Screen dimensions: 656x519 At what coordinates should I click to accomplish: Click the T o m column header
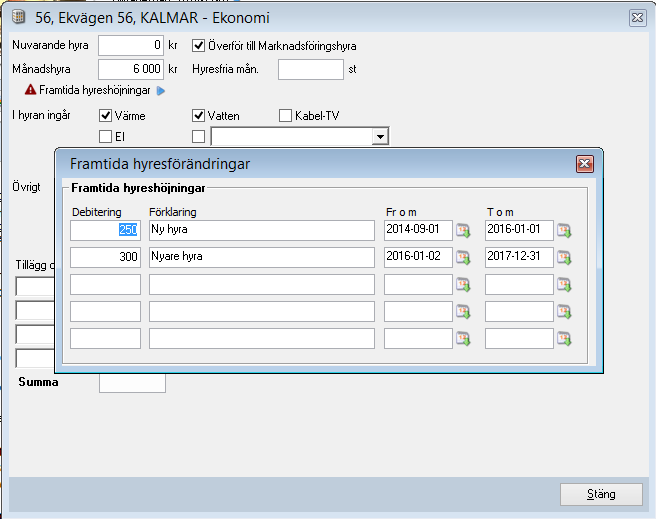500,212
